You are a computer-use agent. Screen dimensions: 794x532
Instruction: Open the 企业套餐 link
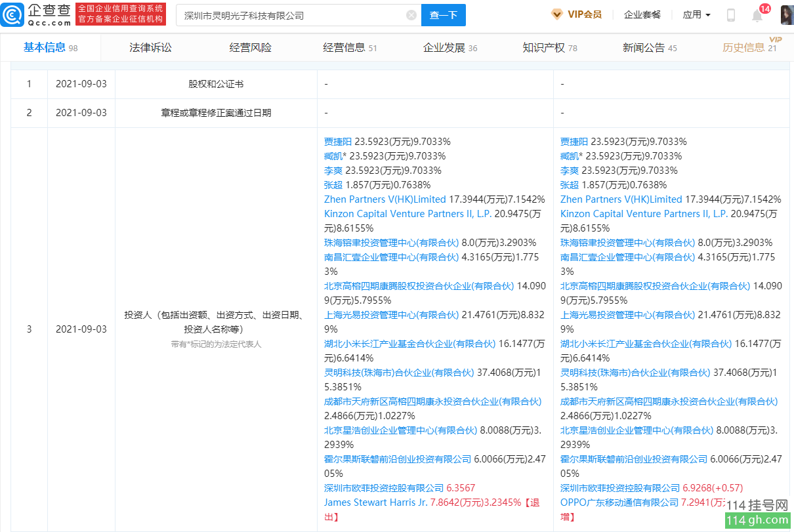click(x=642, y=14)
